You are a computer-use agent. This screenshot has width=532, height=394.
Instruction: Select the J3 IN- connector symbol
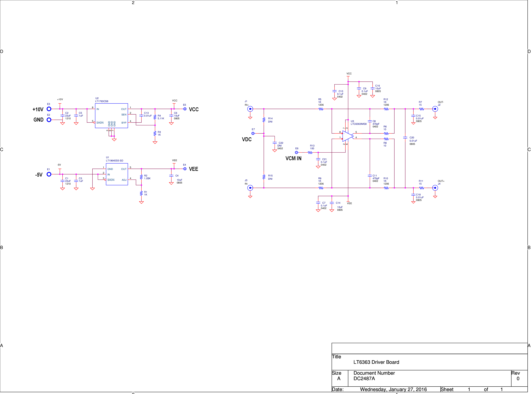250,188
